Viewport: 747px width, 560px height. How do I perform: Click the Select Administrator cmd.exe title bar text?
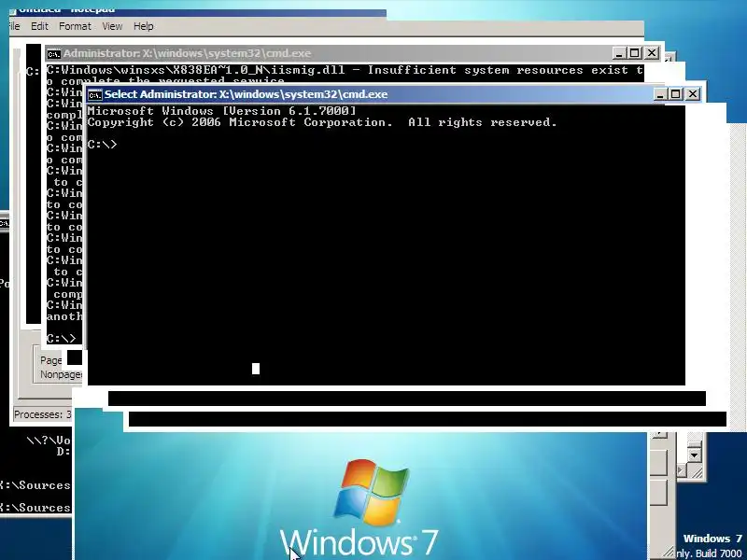tap(246, 94)
